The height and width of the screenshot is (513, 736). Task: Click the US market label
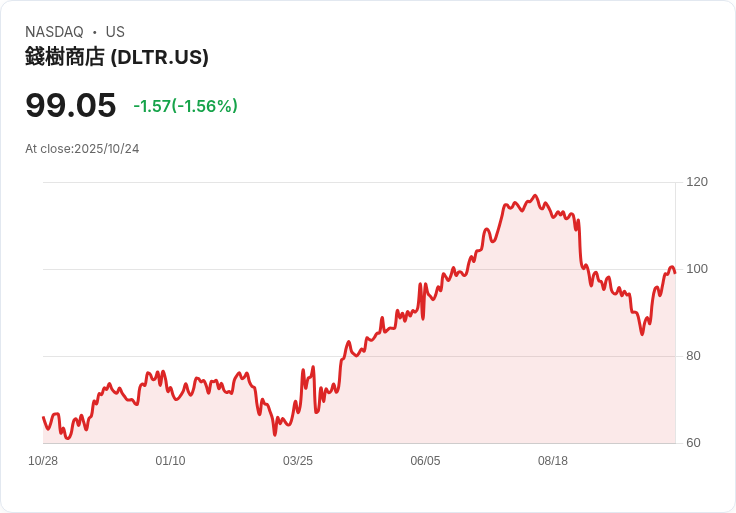coord(115,32)
